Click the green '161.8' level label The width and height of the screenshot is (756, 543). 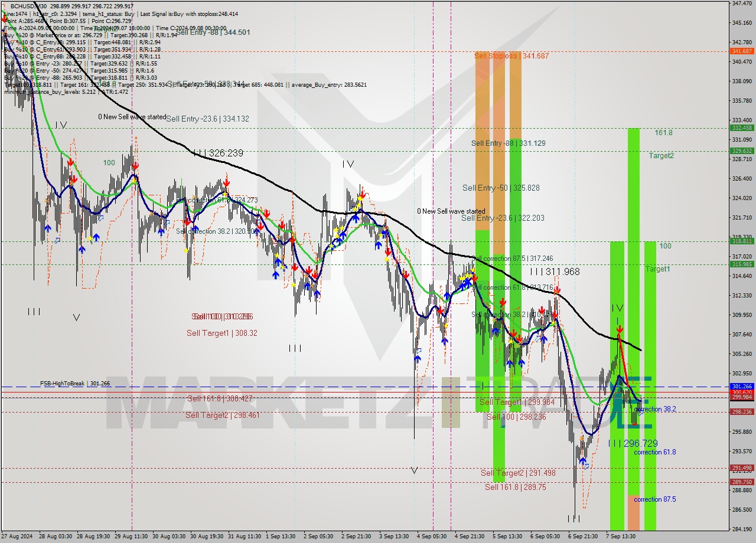click(x=663, y=133)
